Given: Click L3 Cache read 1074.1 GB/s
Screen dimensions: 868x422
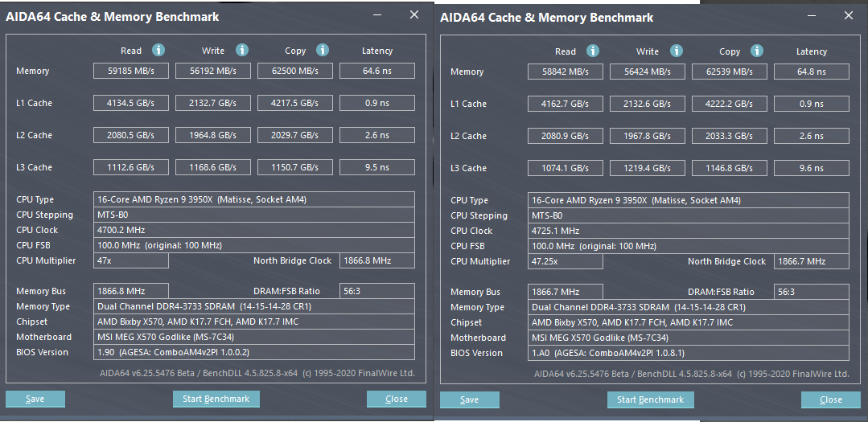Looking at the screenshot, I should click(x=566, y=167).
